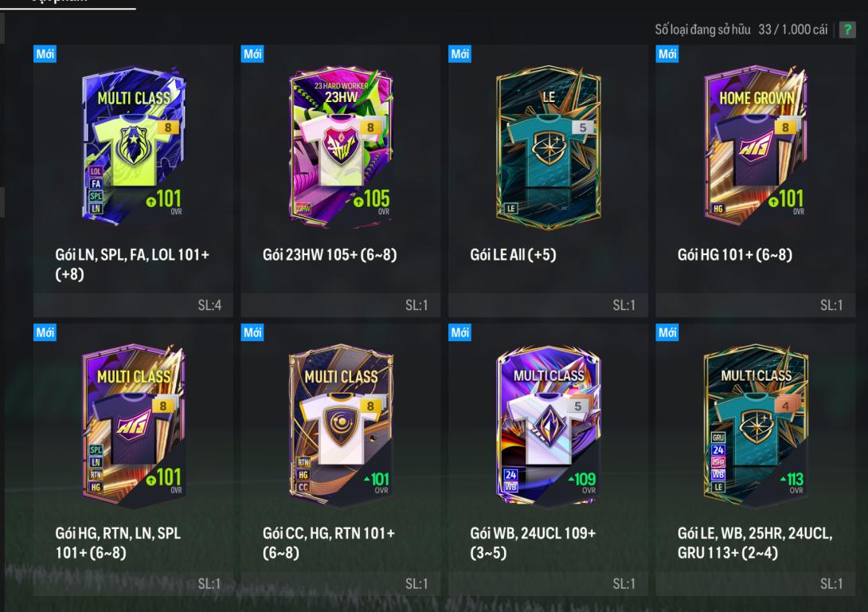The height and width of the screenshot is (612, 868).
Task: Click the Mới badge on the 23HW pack
Action: pos(252,53)
